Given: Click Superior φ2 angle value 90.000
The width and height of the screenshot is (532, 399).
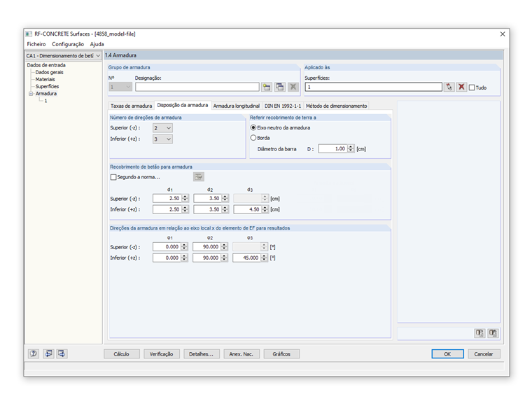Looking at the screenshot, I should tap(206, 247).
